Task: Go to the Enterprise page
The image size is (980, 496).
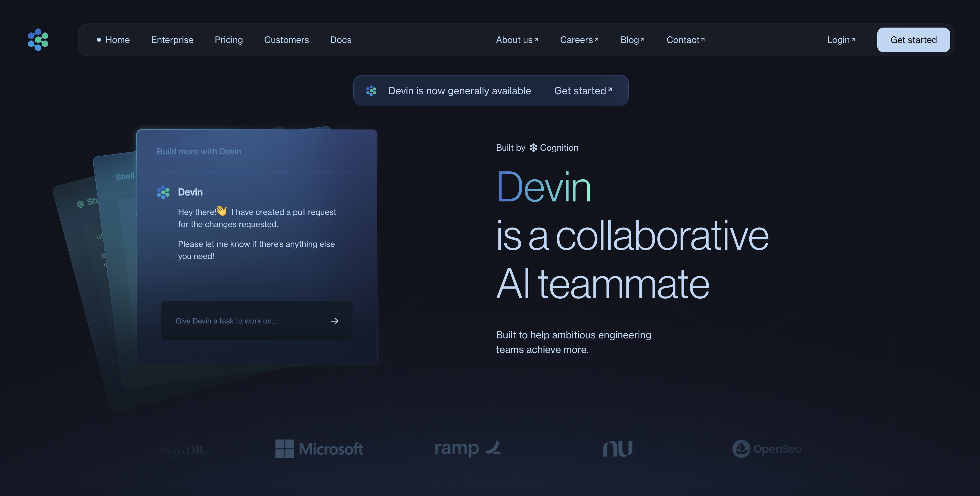Action: (172, 40)
